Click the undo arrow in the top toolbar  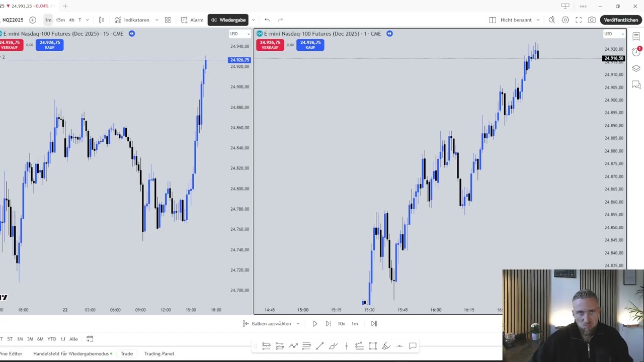click(267, 20)
